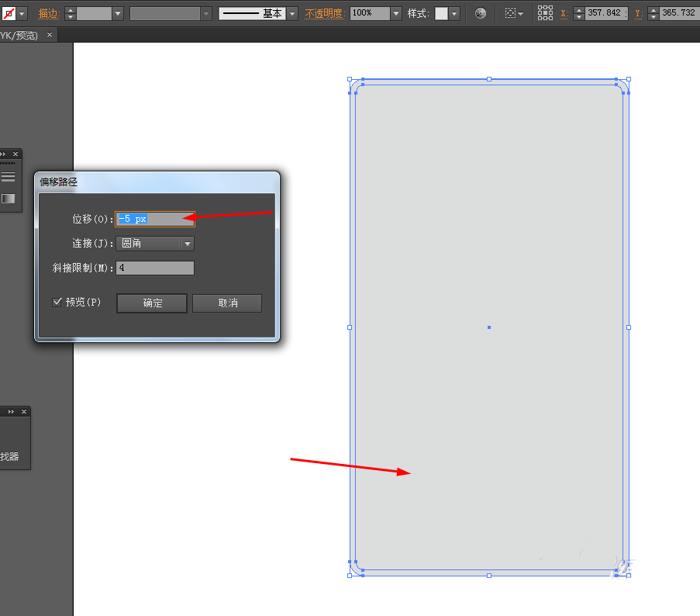700x616 pixels.
Task: Click the 样式 graphic style swatch
Action: (441, 13)
